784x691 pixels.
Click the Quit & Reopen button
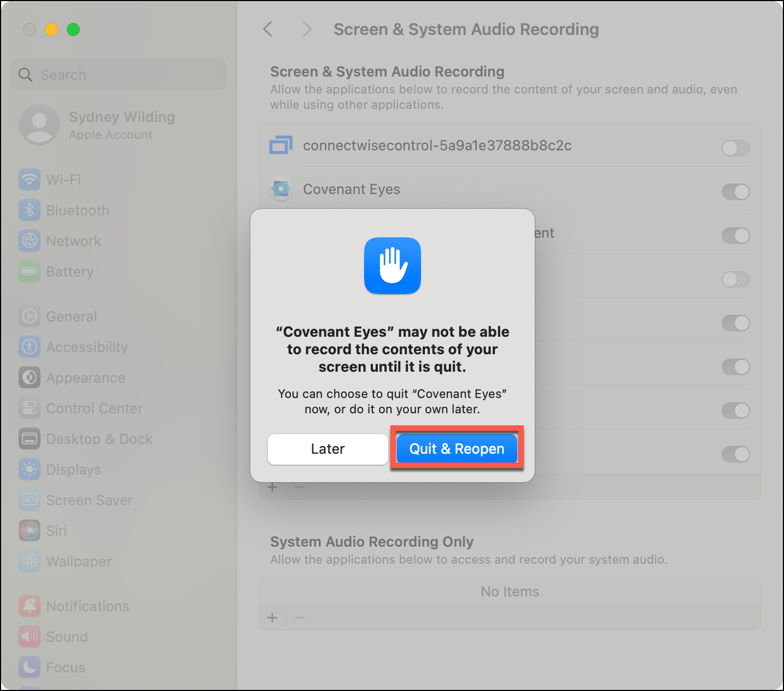coord(457,449)
